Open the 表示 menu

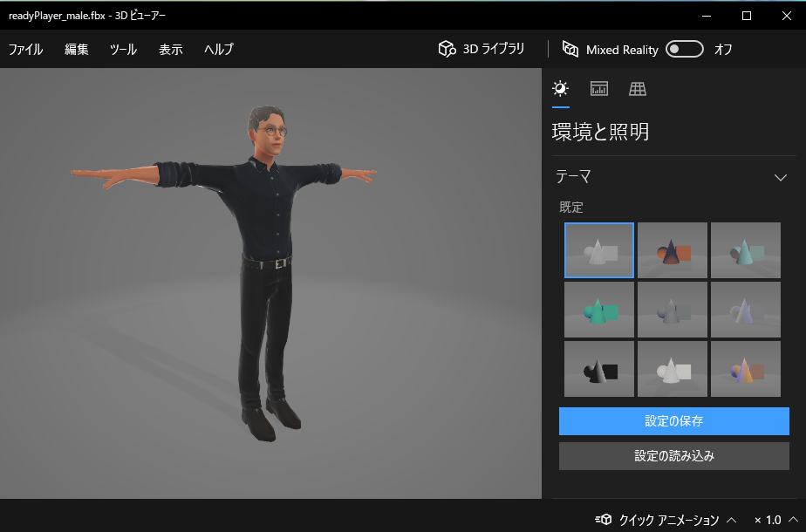(171, 50)
